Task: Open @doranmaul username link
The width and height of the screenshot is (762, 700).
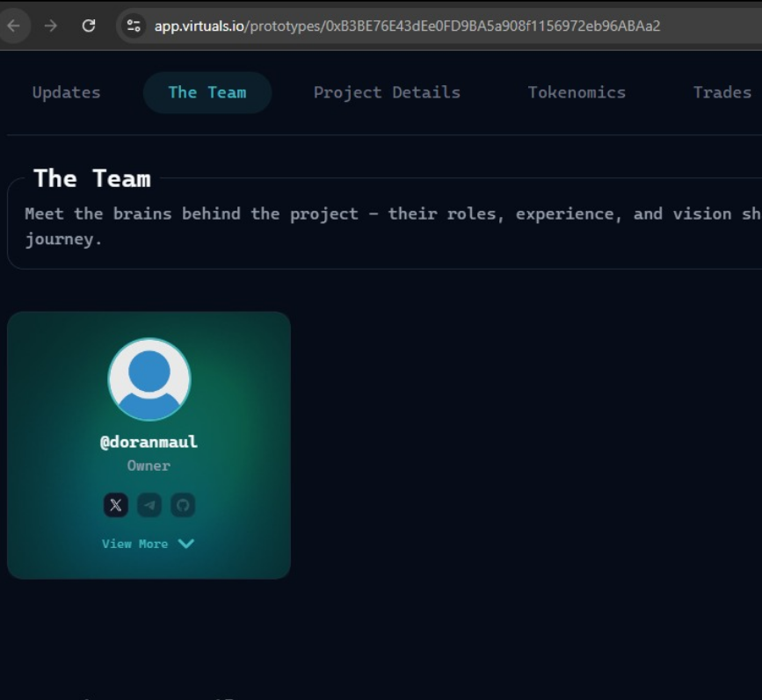Action: 149,442
